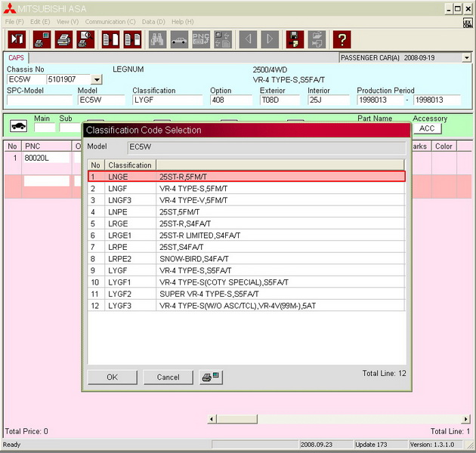Click the No column header in dialog
Screen dimensions: 476x453
(x=96, y=165)
